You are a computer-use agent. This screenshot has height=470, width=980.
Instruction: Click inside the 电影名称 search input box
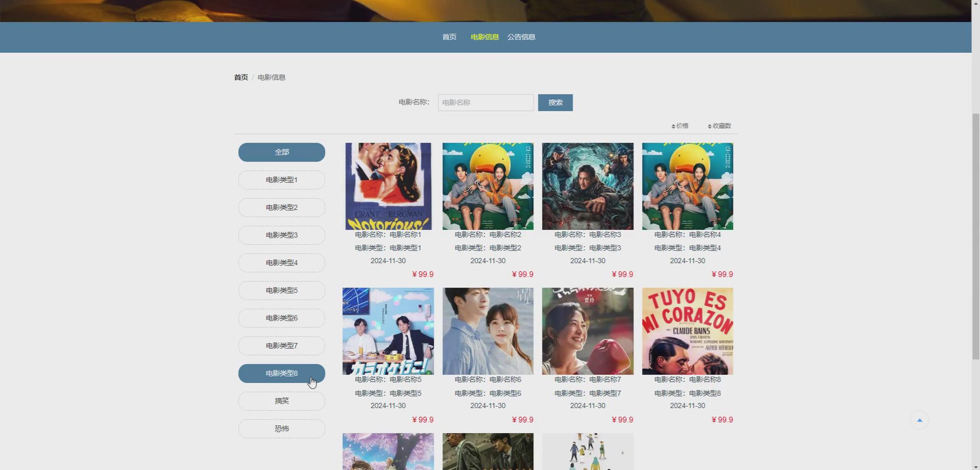pos(485,102)
